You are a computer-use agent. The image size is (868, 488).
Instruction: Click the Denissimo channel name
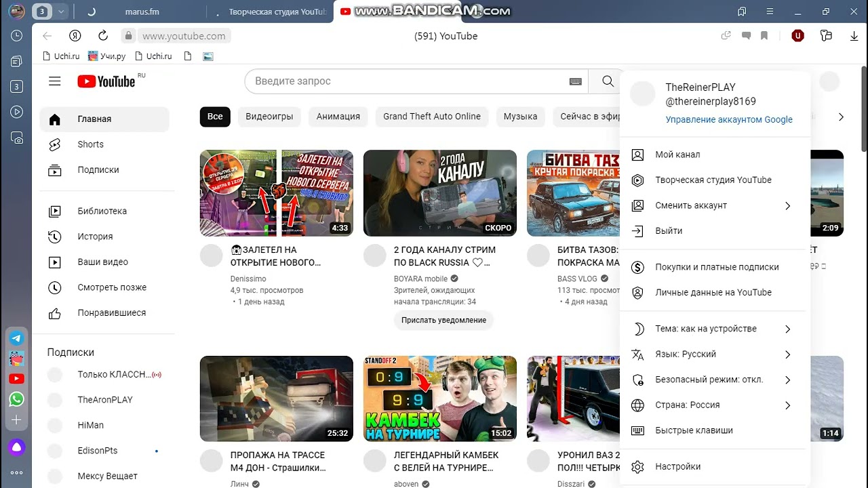coord(248,279)
